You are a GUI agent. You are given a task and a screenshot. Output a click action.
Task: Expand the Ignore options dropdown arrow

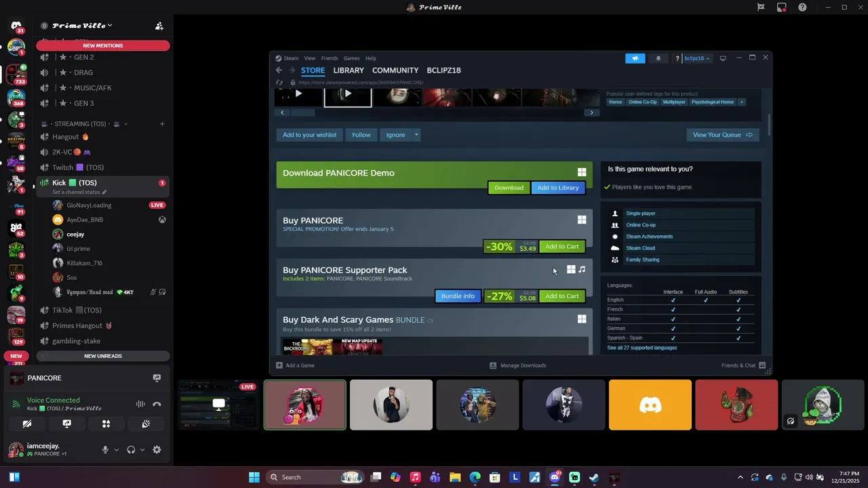416,135
